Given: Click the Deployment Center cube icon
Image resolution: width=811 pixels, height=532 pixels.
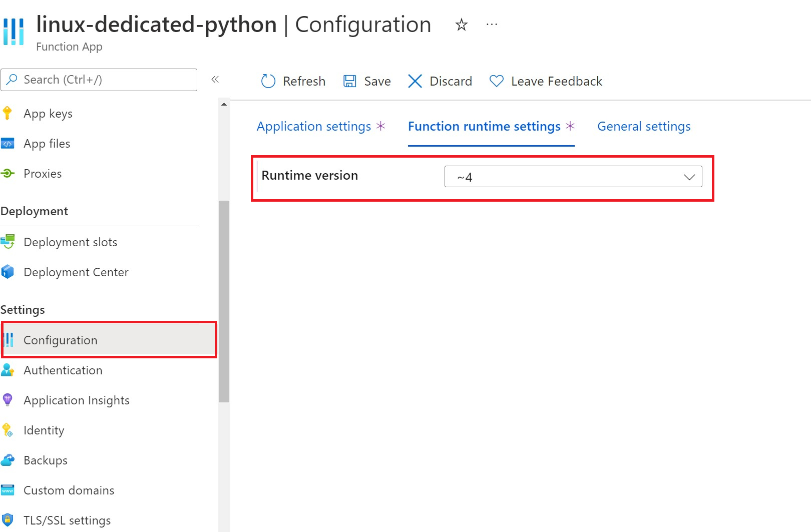Looking at the screenshot, I should click(8, 272).
